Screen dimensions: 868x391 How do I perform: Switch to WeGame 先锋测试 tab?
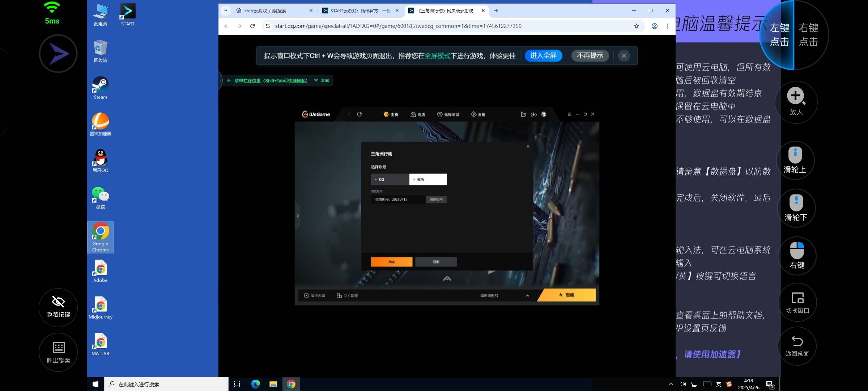pyautogui.click(x=448, y=114)
